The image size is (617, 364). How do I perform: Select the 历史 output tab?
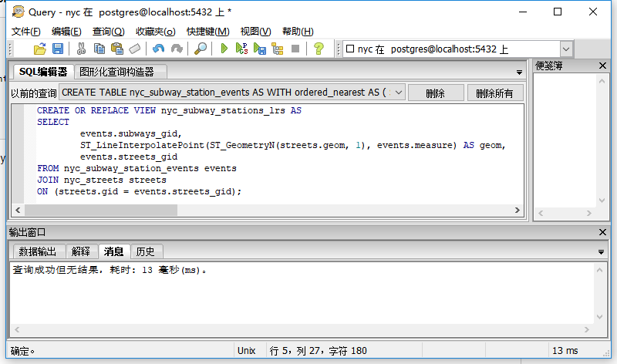(x=145, y=251)
